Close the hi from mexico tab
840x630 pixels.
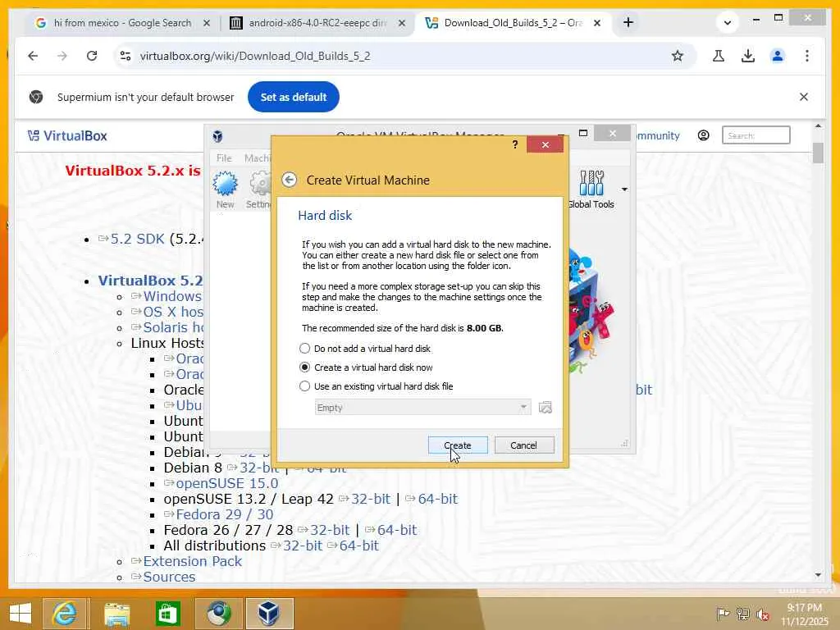(206, 23)
